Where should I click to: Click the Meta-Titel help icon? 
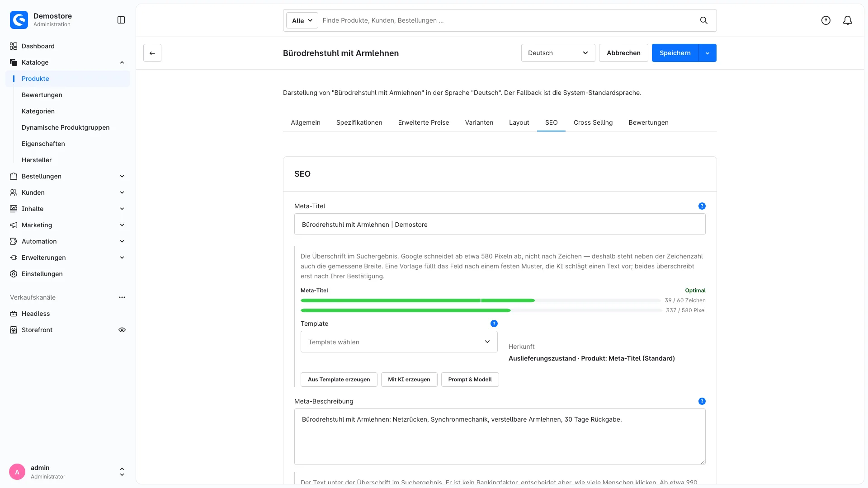pos(702,206)
